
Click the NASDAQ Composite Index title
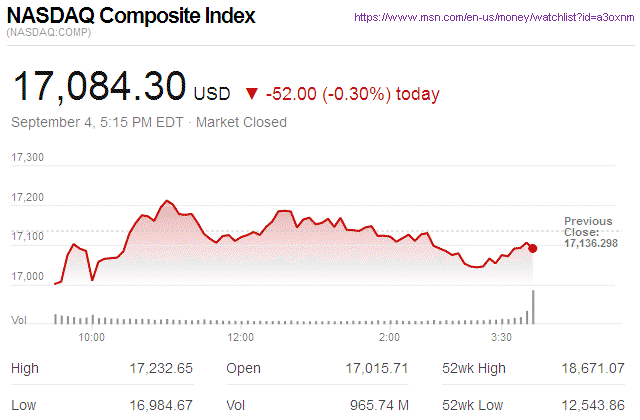point(131,17)
